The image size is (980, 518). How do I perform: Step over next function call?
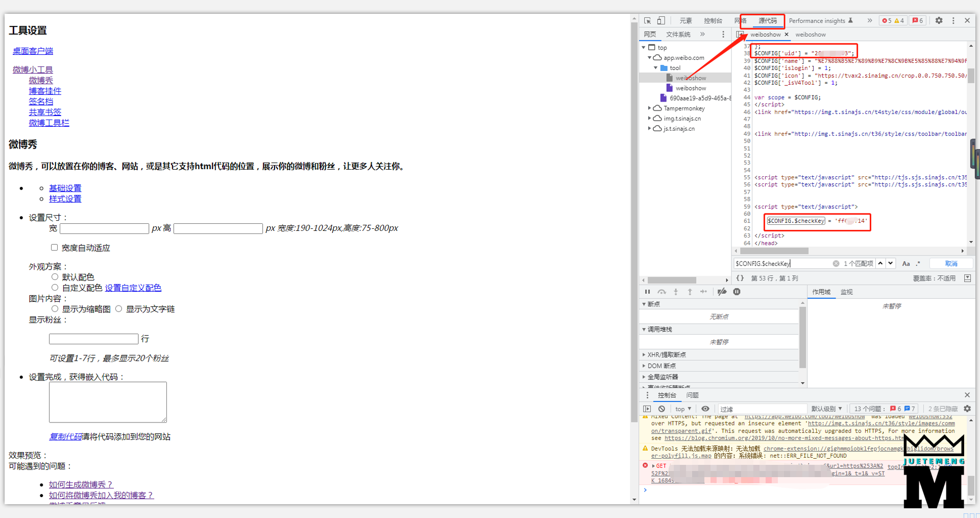[661, 292]
